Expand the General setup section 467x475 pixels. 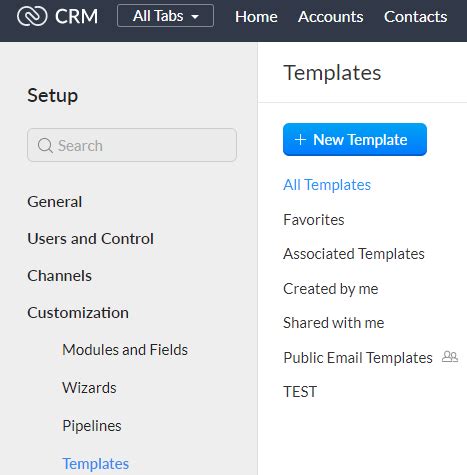click(55, 202)
